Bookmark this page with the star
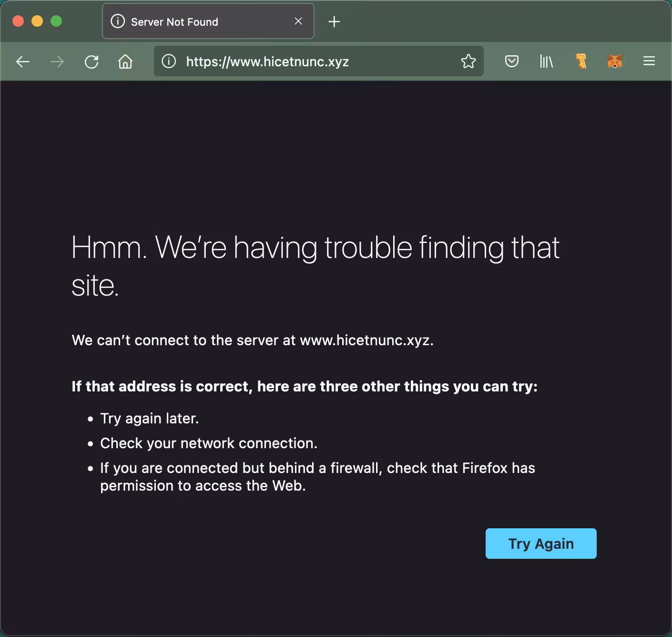 (x=468, y=61)
